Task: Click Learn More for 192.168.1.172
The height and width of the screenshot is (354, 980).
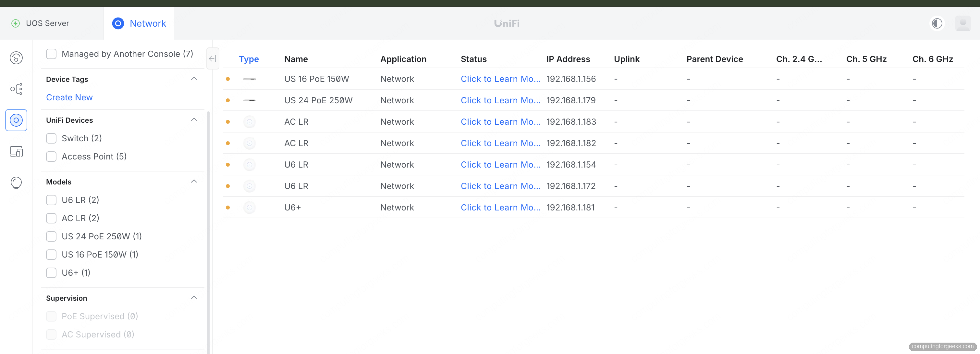Action: coord(500,186)
